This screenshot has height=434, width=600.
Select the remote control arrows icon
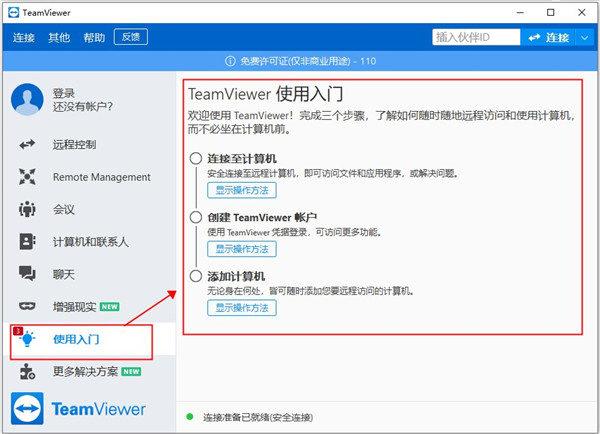tap(27, 144)
